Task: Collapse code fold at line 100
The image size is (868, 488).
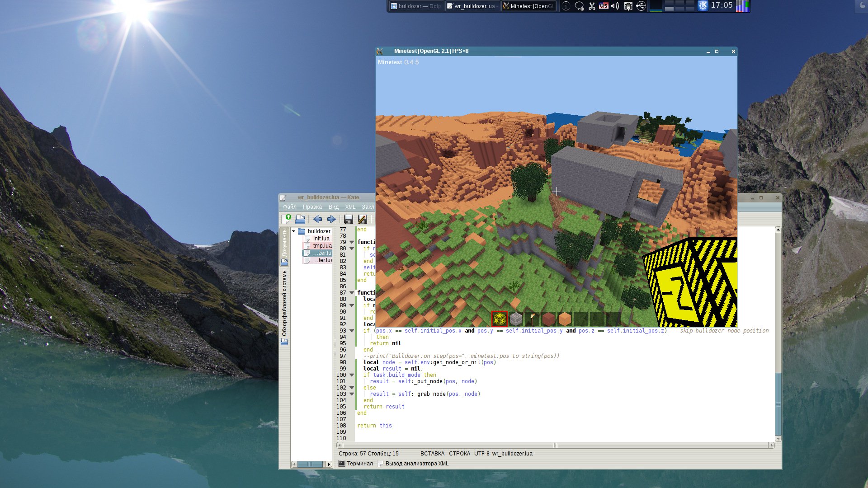Action: click(352, 375)
